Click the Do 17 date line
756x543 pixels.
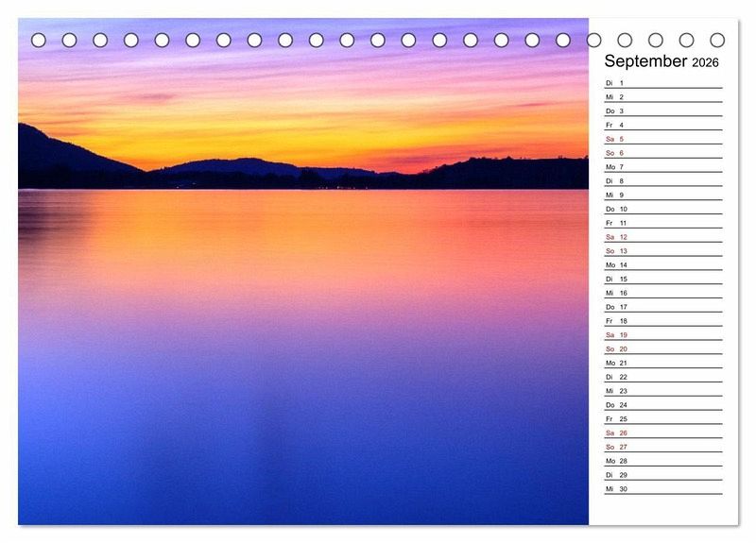[x=662, y=307]
